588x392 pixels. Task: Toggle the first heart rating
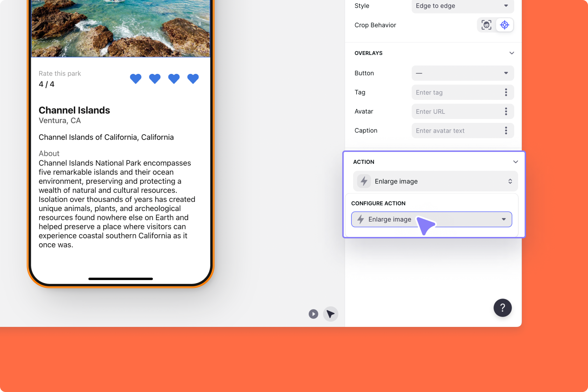[x=135, y=78]
